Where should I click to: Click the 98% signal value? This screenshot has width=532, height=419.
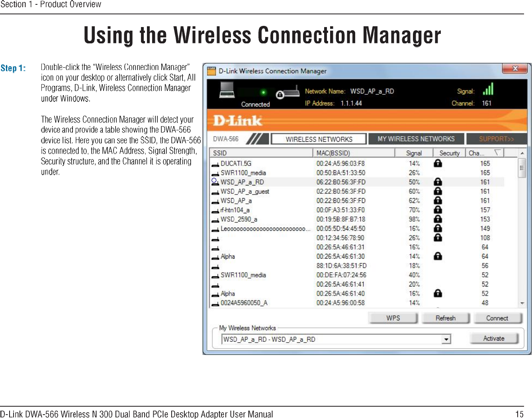coord(415,219)
